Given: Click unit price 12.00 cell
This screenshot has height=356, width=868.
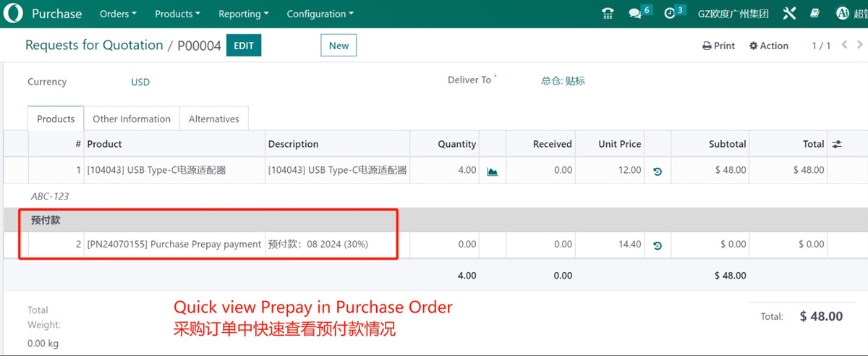Looking at the screenshot, I should click(610, 170).
